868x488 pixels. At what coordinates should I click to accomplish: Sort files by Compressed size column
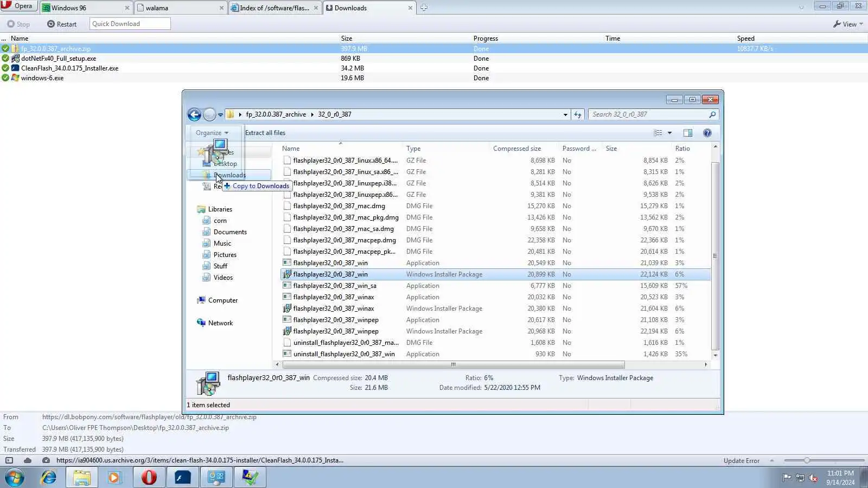(x=517, y=149)
